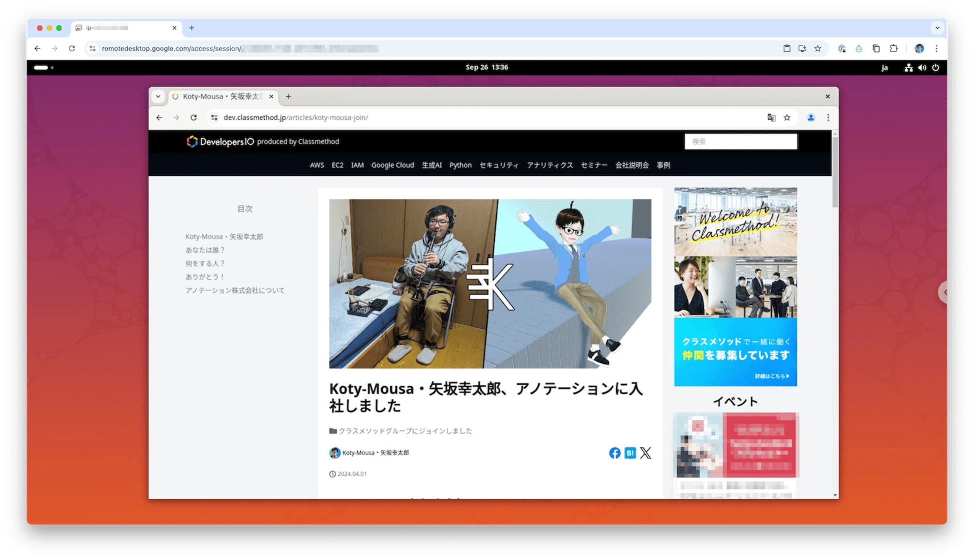
Task: Open the Google Cloud nav item
Action: tap(393, 165)
